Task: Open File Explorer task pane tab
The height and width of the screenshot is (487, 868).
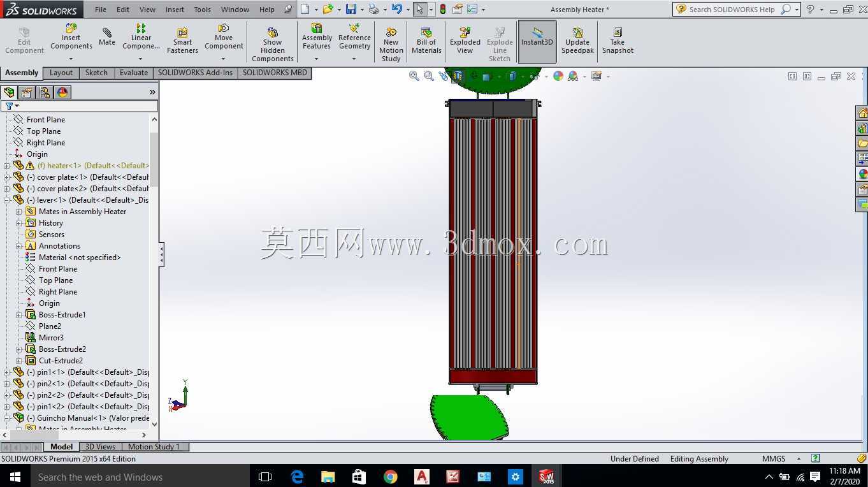Action: click(862, 143)
